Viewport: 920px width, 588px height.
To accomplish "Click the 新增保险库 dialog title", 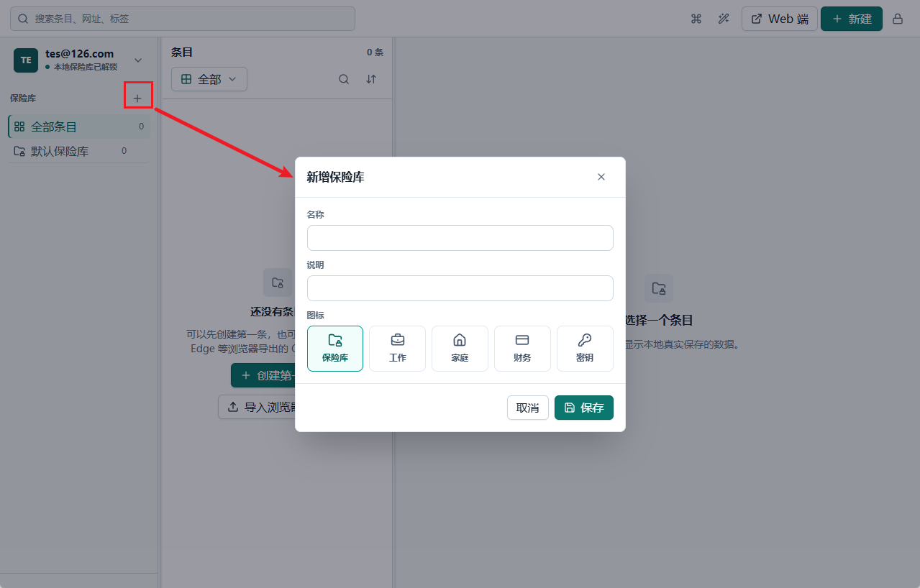I will (335, 177).
